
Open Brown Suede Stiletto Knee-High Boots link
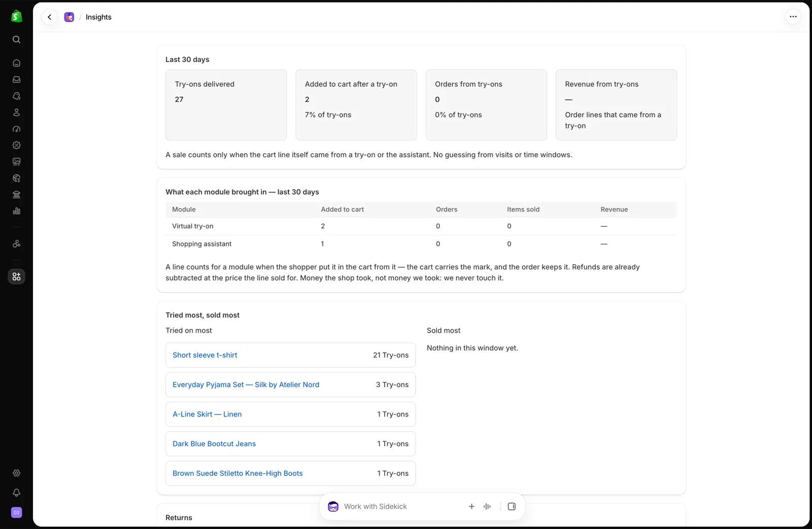(238, 473)
